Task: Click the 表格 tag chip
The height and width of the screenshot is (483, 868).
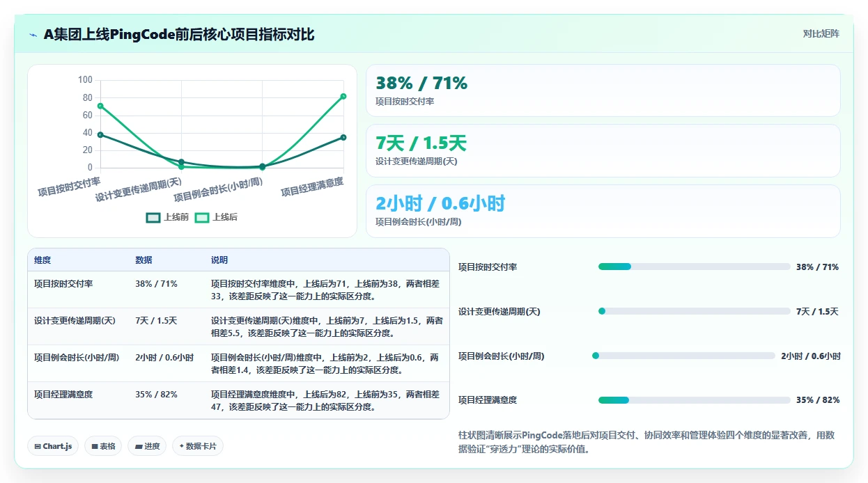Action: [x=103, y=446]
